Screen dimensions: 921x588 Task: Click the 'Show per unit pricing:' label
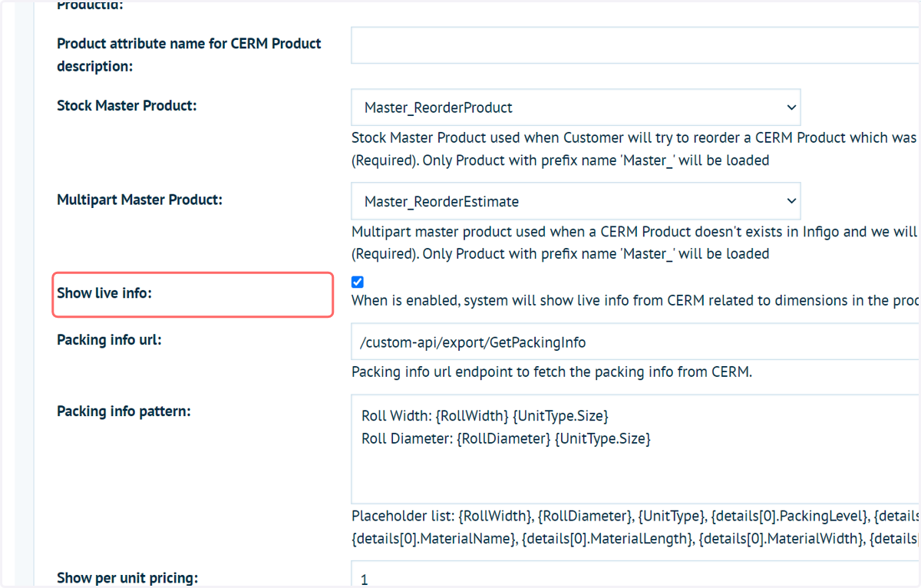[127, 578]
